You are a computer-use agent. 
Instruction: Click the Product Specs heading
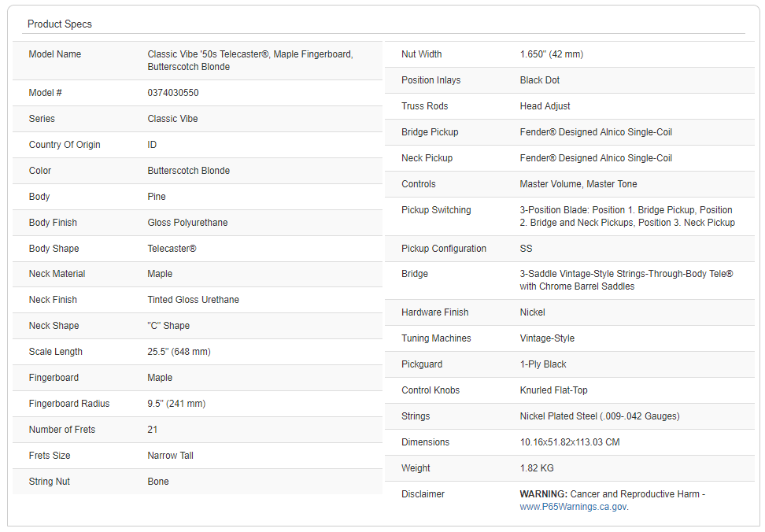click(x=60, y=24)
